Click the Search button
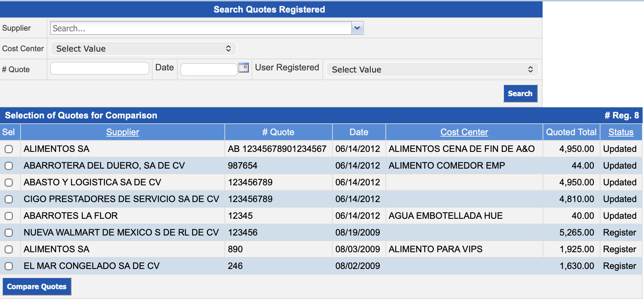 point(520,94)
